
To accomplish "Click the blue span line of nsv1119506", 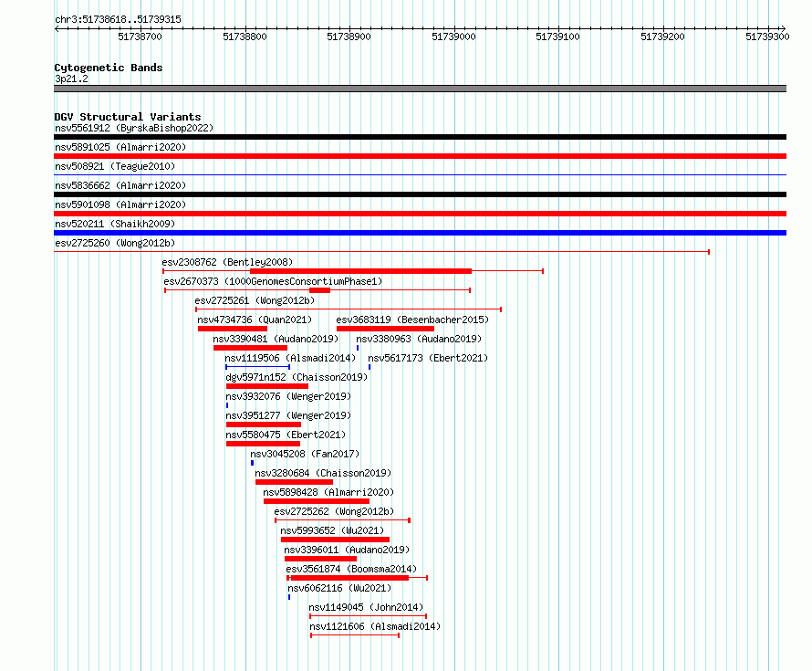I will point(258,367).
